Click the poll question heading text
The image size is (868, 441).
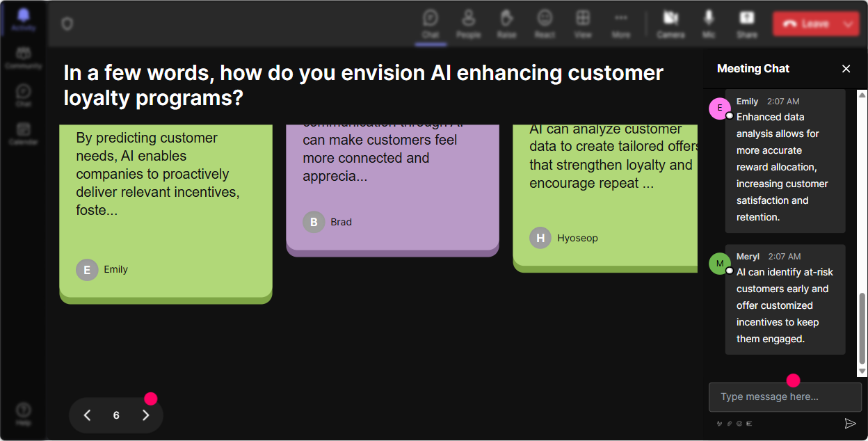pyautogui.click(x=363, y=86)
